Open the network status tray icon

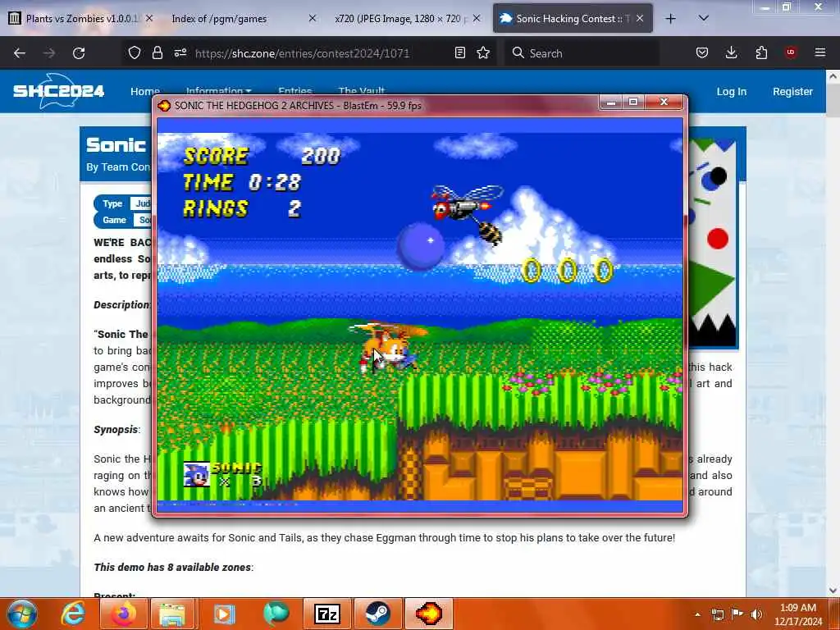pyautogui.click(x=717, y=614)
